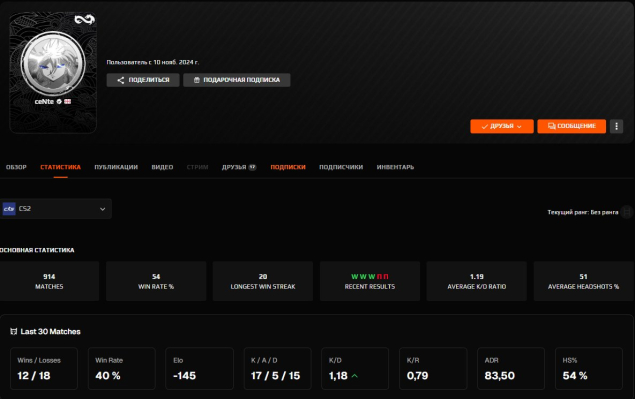This screenshot has width=635, height=399.
Task: Click the Подарочная подписка gift button
Action: [237, 80]
